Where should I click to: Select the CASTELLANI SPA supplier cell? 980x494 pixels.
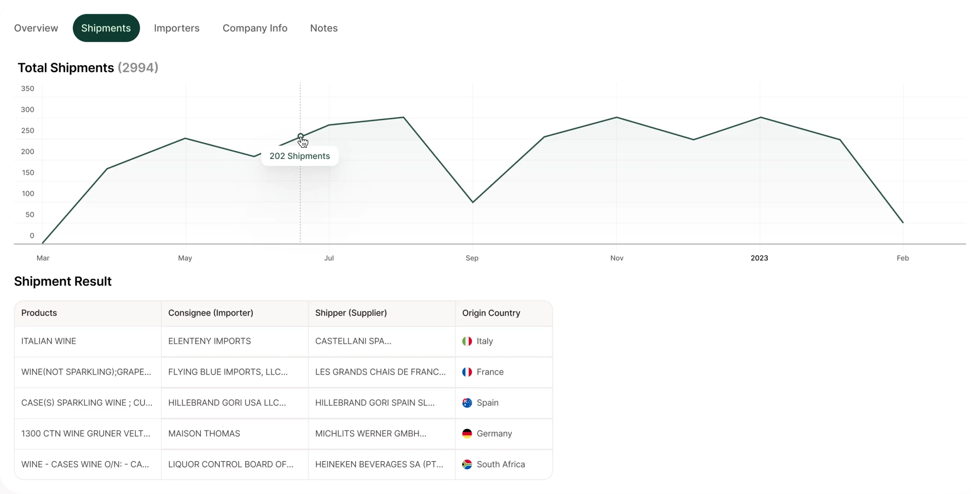353,341
